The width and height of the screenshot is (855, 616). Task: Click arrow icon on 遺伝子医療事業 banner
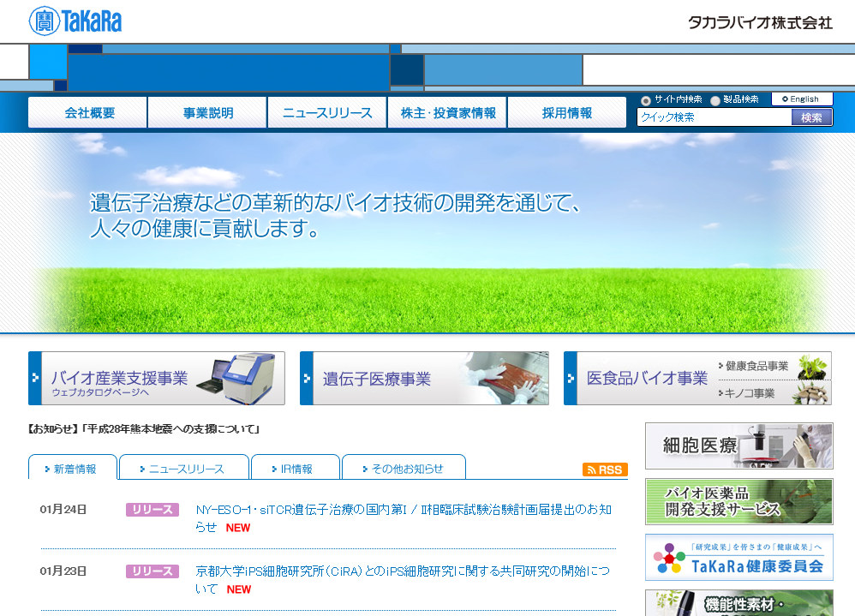(x=307, y=378)
